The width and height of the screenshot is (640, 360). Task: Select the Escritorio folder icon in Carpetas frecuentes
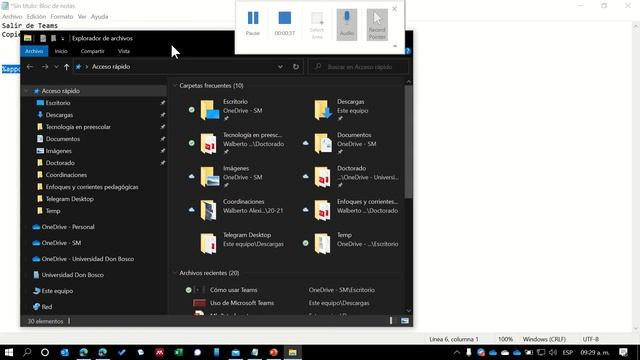coord(209,110)
